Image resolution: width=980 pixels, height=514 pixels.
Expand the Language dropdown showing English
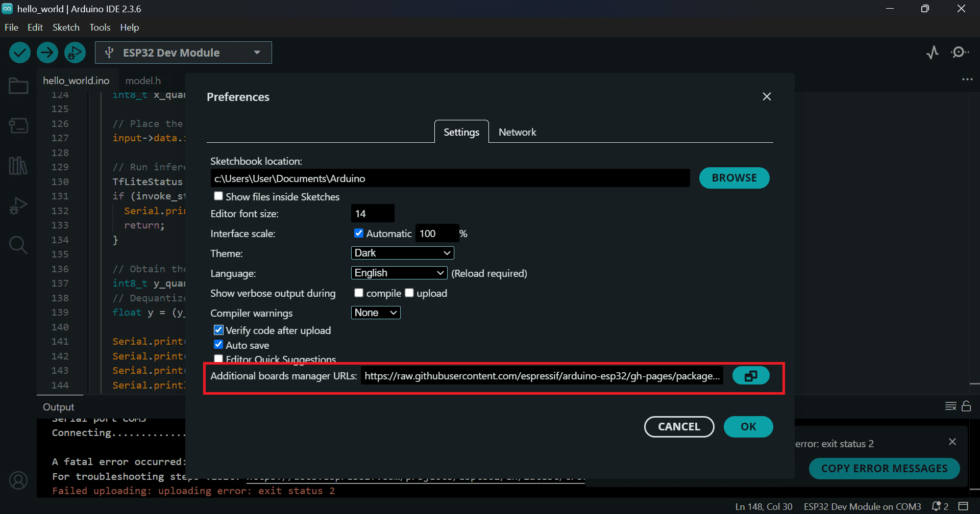tap(399, 273)
